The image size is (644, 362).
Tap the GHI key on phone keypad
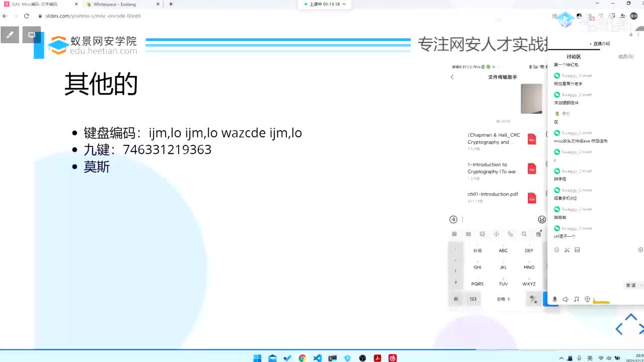(x=477, y=266)
